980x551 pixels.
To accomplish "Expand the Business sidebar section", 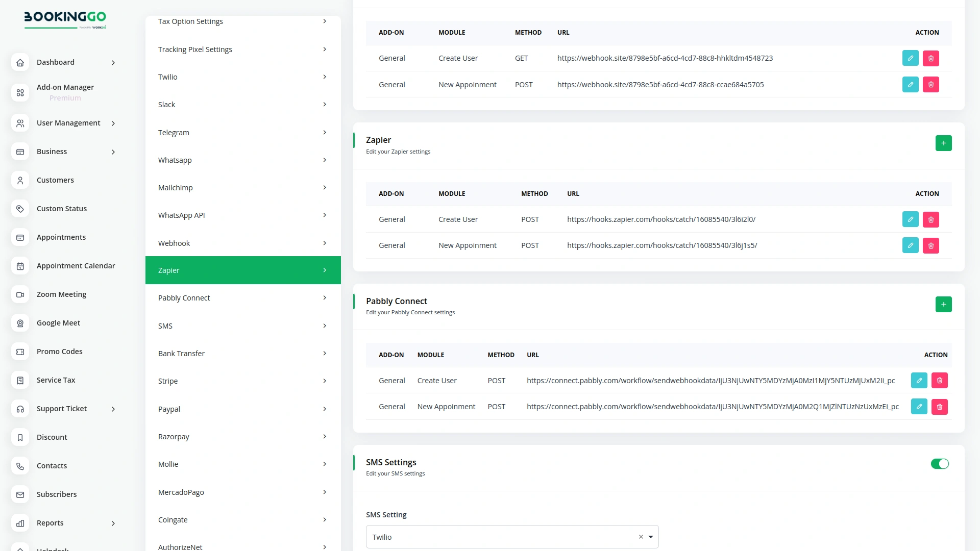I will pyautogui.click(x=113, y=152).
